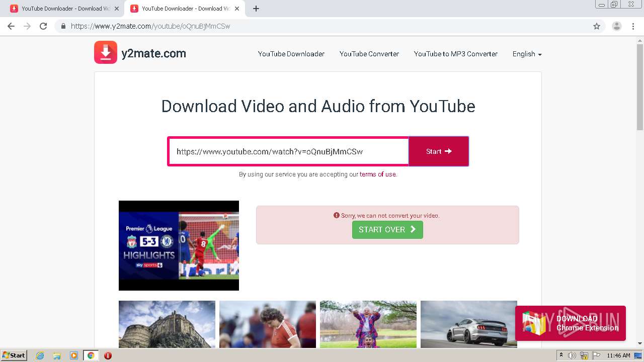The width and height of the screenshot is (644, 362).
Task: Open Chrome three-dot menu
Action: 633,26
